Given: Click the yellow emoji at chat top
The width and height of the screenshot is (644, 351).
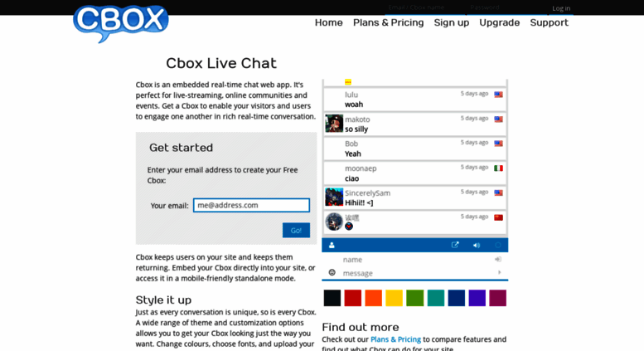Looking at the screenshot, I should click(348, 82).
